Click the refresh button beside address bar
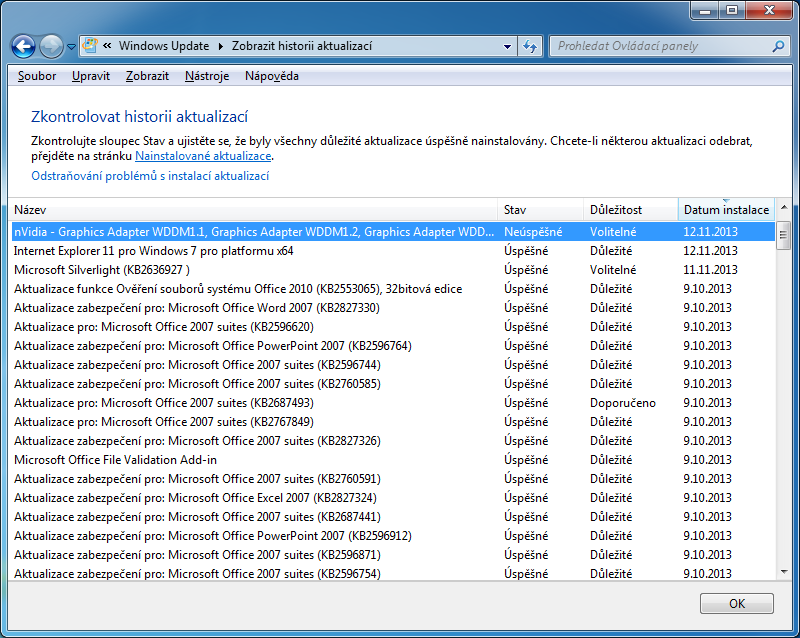Viewport: 800px width, 638px height. 530,46
